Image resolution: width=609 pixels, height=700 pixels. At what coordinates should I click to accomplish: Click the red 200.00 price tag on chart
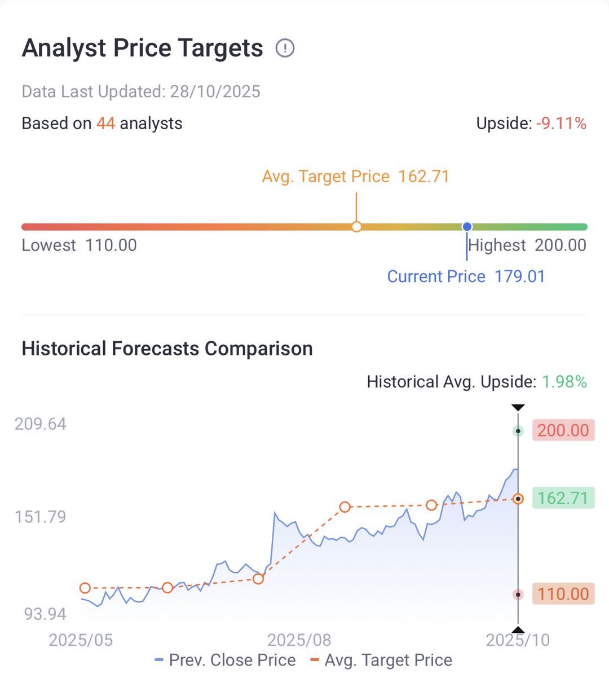pyautogui.click(x=563, y=430)
